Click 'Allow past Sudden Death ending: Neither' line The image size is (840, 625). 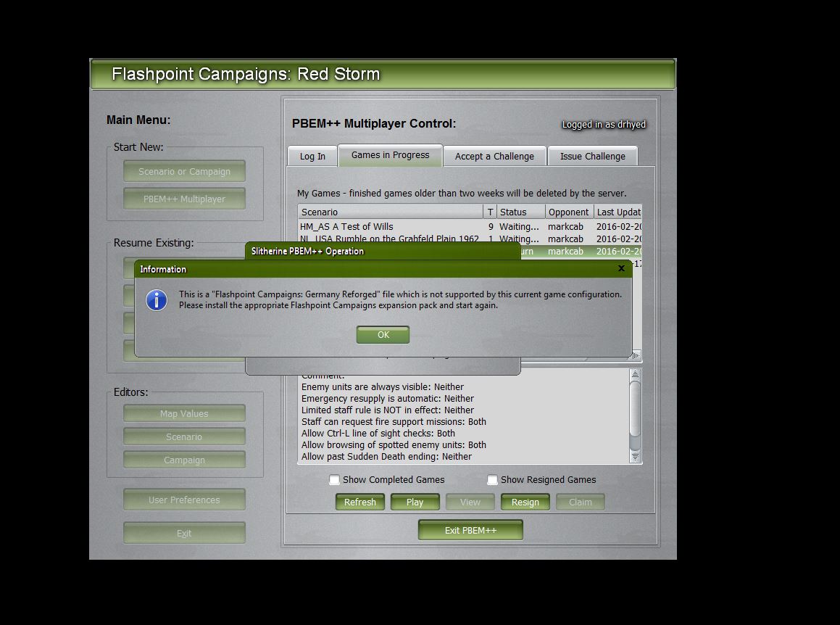click(386, 457)
